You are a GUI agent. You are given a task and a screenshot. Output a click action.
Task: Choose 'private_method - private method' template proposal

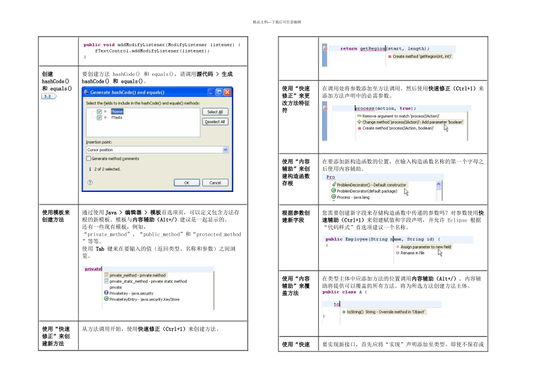(138, 275)
